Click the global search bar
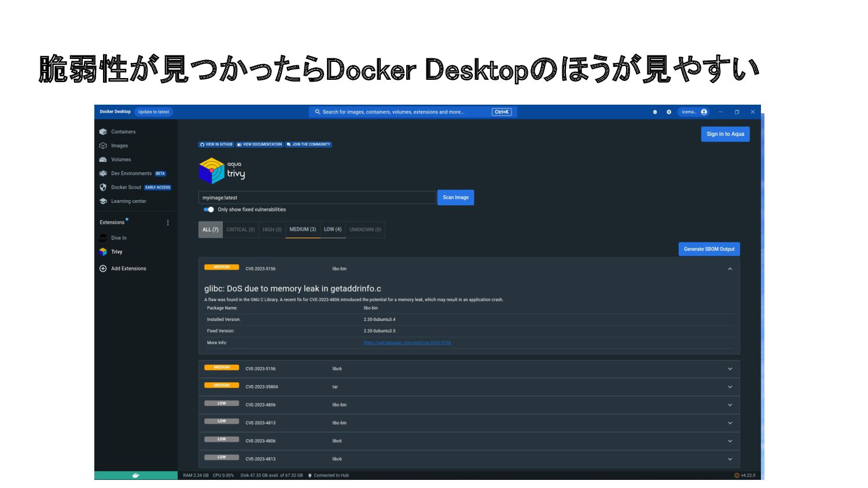 pyautogui.click(x=413, y=112)
